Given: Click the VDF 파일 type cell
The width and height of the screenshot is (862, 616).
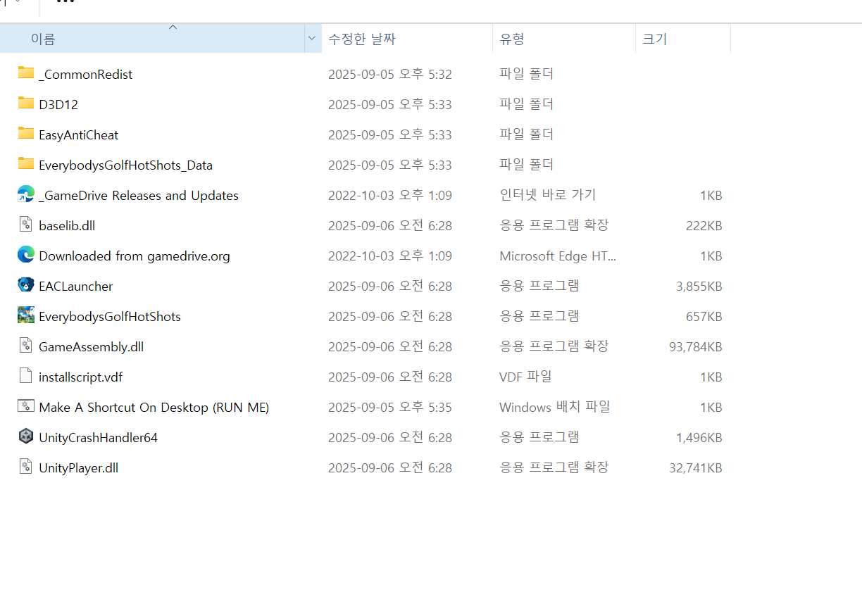Looking at the screenshot, I should pyautogui.click(x=525, y=377).
